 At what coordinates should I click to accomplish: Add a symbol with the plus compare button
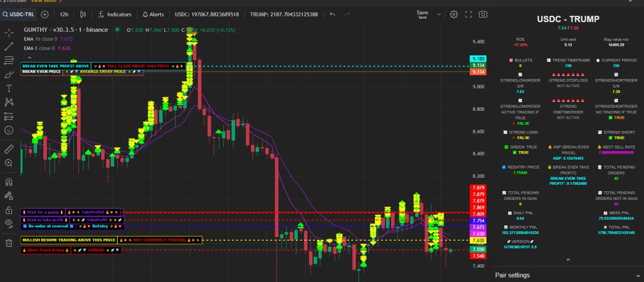coord(45,15)
